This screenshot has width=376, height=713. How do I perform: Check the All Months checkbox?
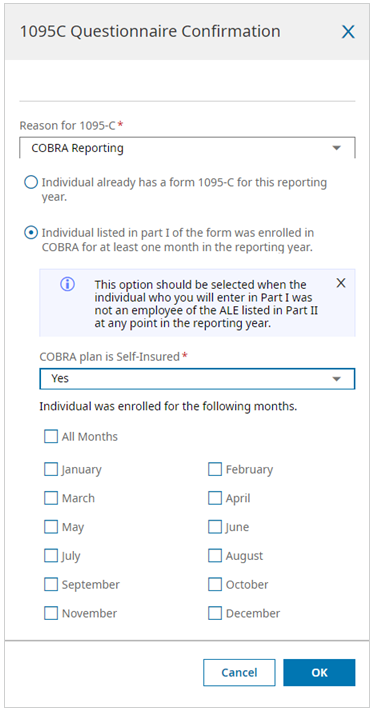(x=51, y=437)
